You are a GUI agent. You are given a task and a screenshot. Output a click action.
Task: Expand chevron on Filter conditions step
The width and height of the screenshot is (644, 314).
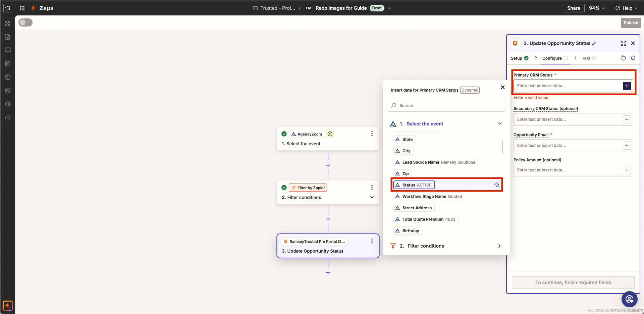372,197
